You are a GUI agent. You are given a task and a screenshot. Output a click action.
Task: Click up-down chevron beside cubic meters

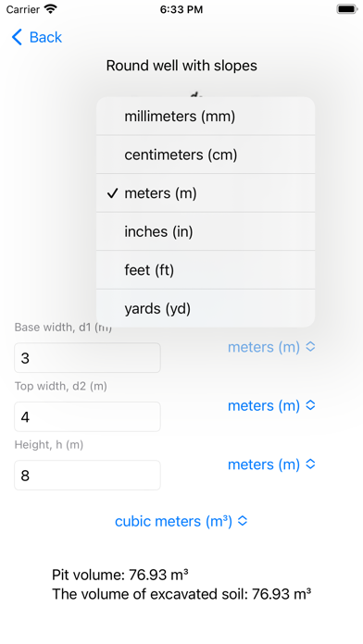[x=243, y=521]
